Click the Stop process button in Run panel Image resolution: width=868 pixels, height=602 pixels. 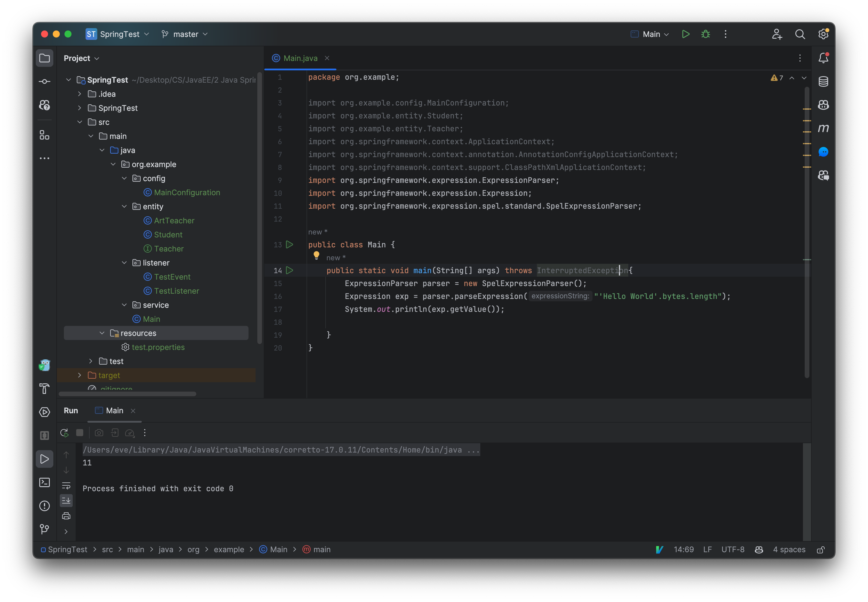point(79,433)
